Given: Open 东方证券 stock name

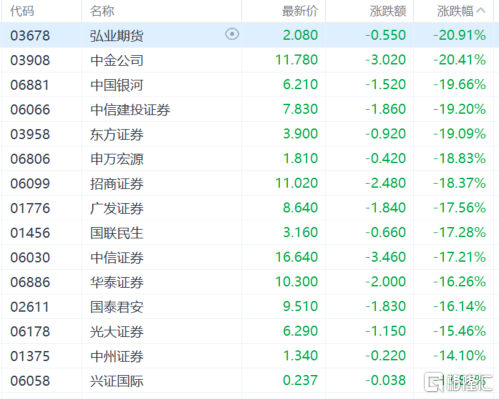Looking at the screenshot, I should point(117,134).
